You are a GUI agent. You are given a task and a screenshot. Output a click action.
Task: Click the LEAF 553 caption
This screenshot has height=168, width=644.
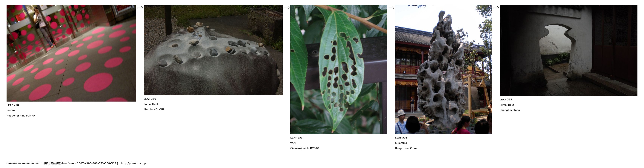coord(296,138)
